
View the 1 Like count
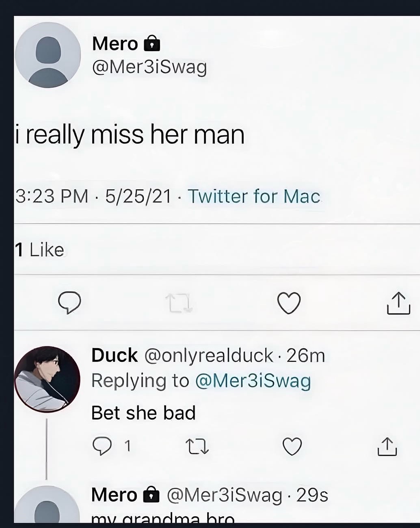click(39, 250)
